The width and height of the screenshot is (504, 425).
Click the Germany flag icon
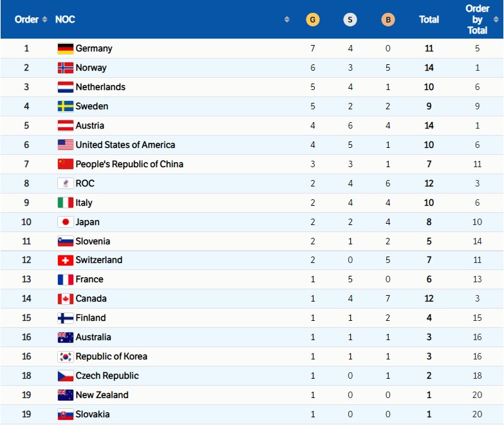(65, 48)
